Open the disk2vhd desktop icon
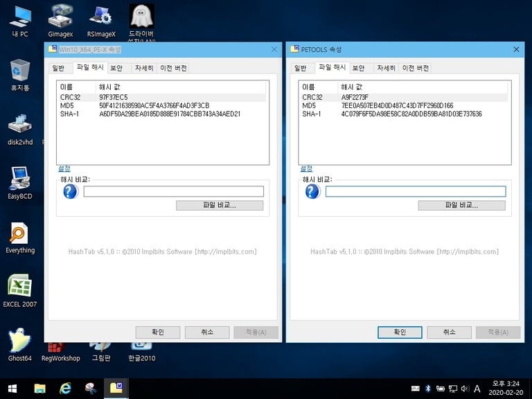Screen dimensions: 532x399 point(20,130)
